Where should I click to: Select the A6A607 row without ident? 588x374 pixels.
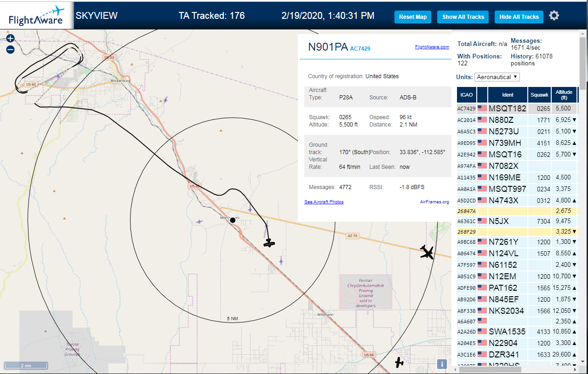pos(517,321)
